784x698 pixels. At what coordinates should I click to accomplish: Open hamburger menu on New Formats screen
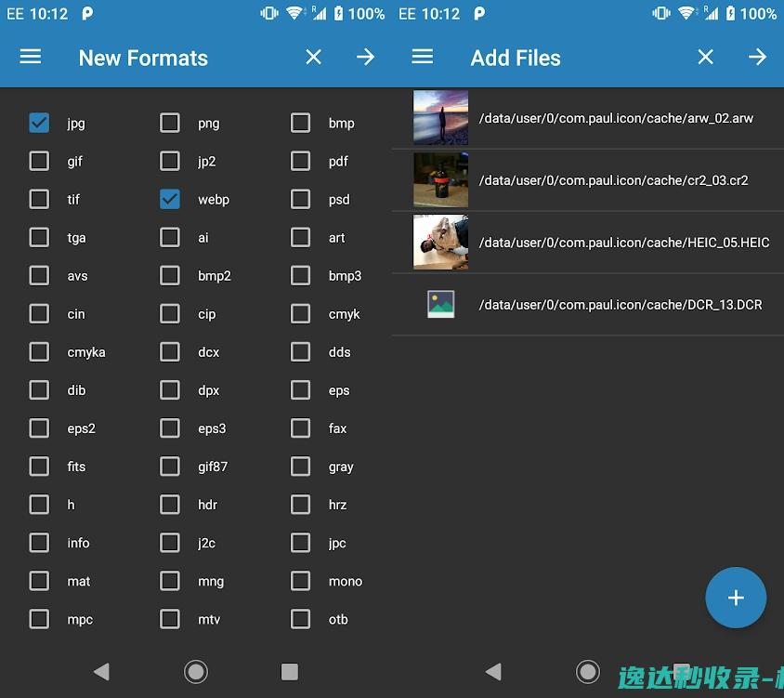tap(31, 57)
